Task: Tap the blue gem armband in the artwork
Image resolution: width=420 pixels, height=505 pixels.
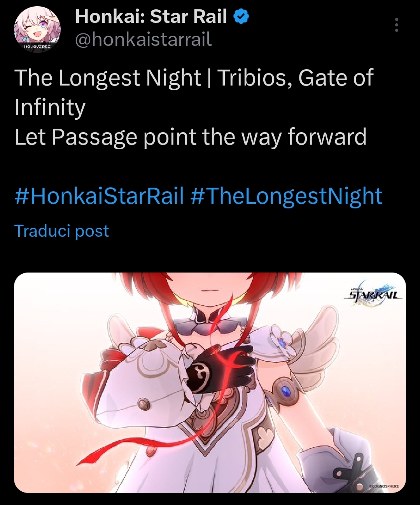Action: 287,392
